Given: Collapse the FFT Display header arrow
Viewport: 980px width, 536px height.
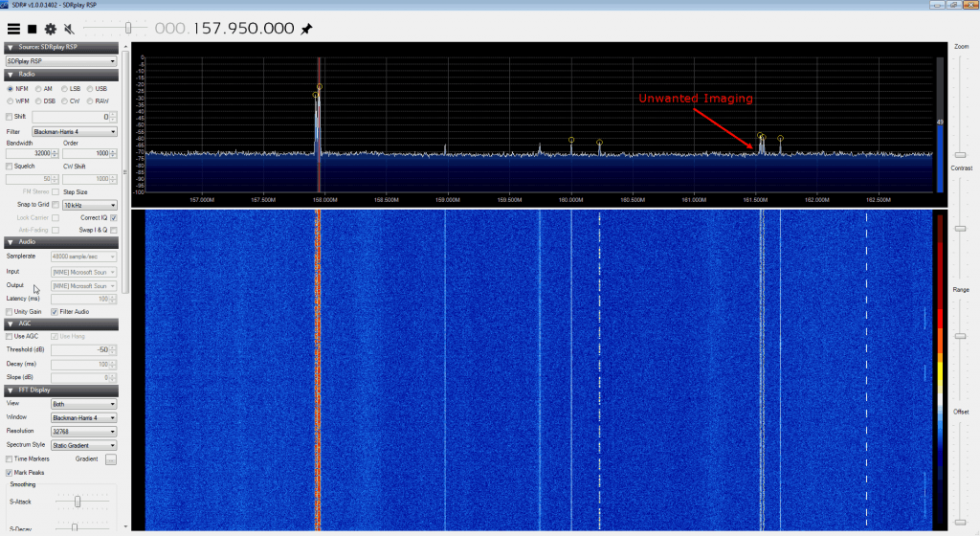Looking at the screenshot, I should [11, 391].
